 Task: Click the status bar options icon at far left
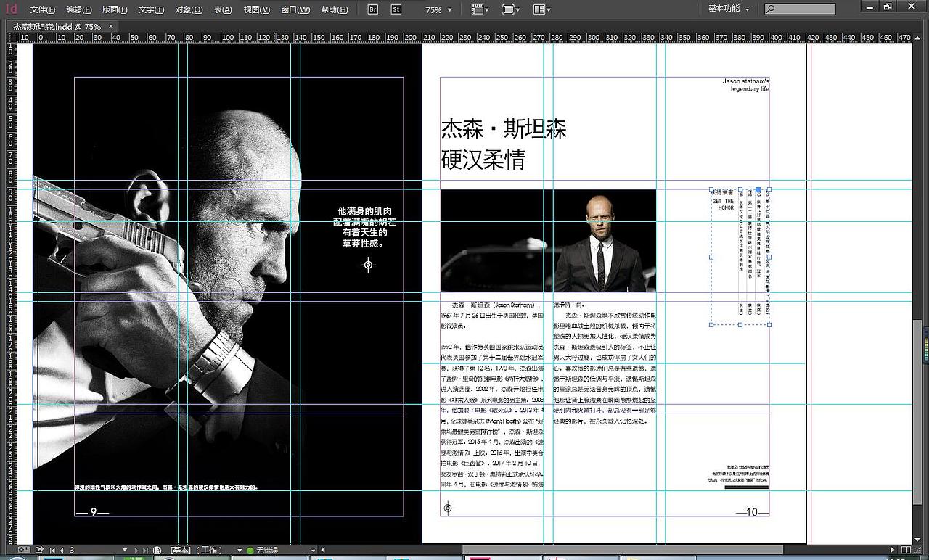[x=24, y=551]
